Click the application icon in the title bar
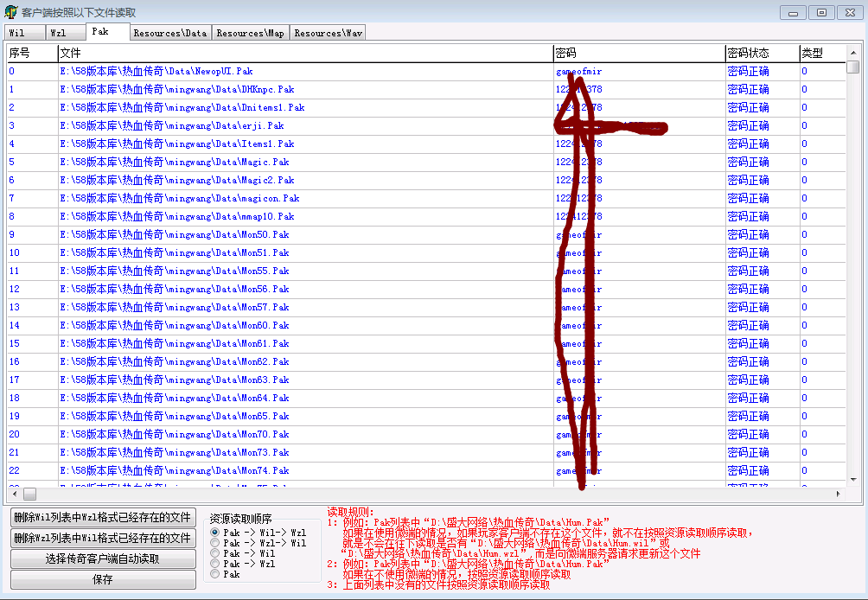 [10, 12]
